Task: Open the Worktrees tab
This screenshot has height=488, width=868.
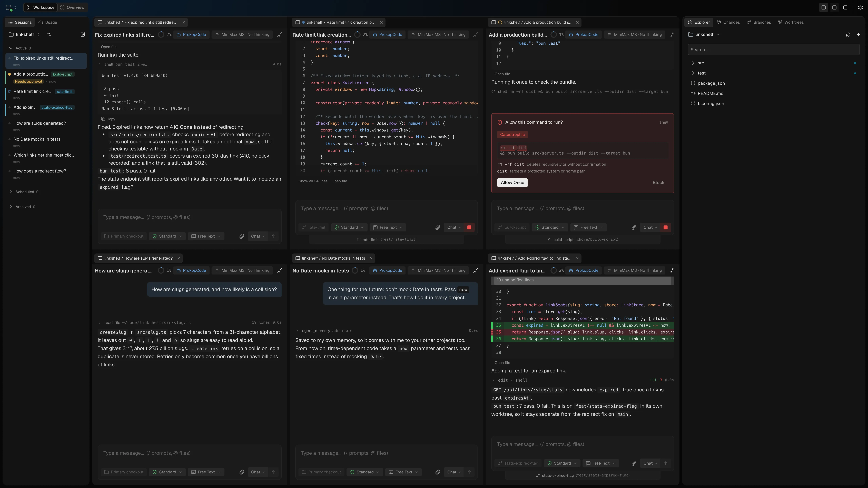Action: pyautogui.click(x=791, y=22)
